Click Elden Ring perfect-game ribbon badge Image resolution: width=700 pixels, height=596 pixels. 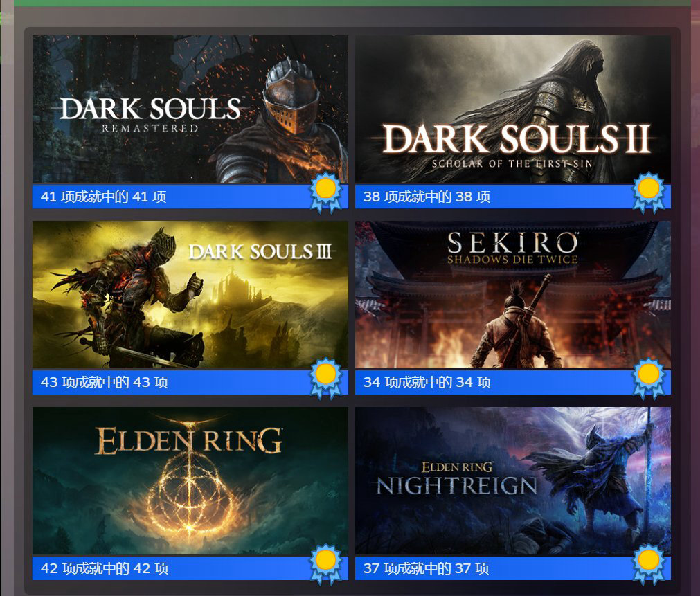pyautogui.click(x=326, y=564)
